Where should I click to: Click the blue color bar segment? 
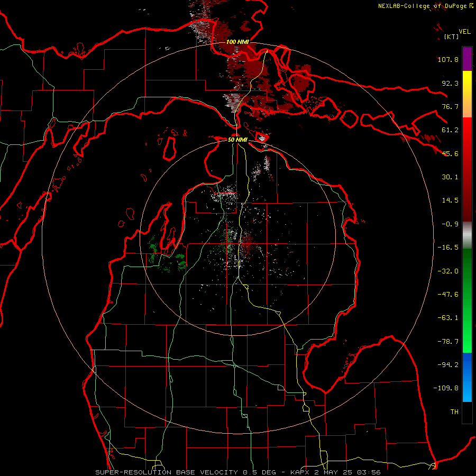pyautogui.click(x=467, y=377)
